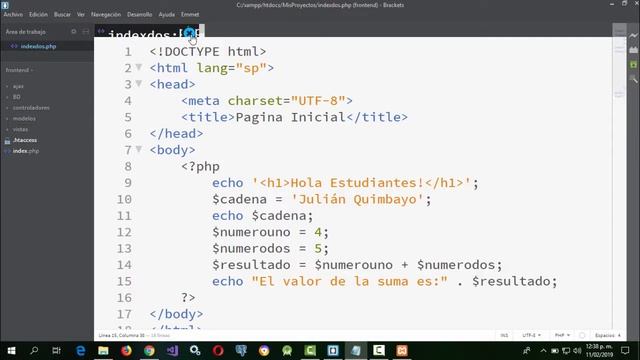Click line number 15 in the gutter
The height and width of the screenshot is (360, 640).
[124, 281]
